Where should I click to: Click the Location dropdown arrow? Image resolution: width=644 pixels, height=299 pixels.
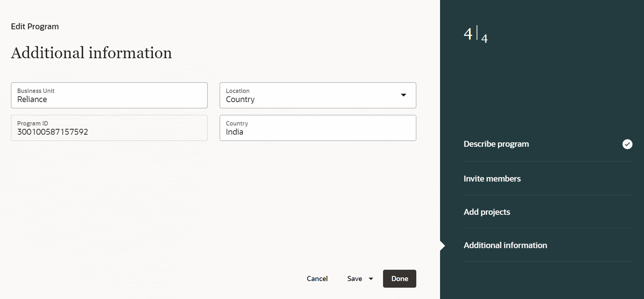(404, 95)
